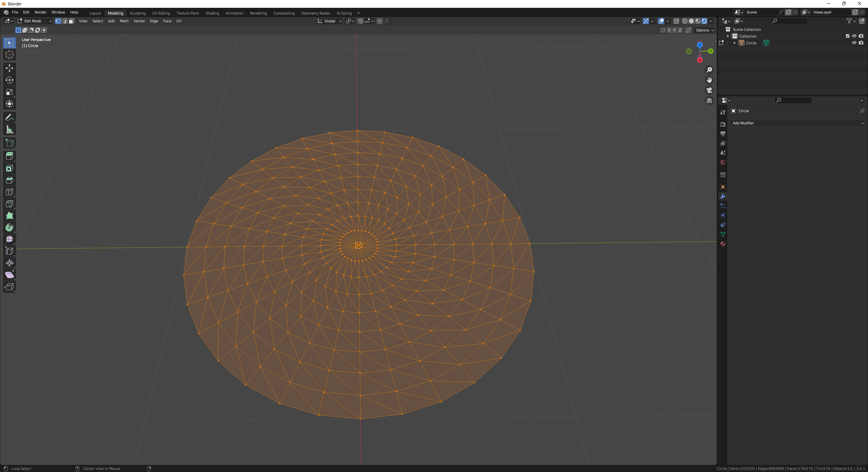Open the Render menu

click(40, 12)
